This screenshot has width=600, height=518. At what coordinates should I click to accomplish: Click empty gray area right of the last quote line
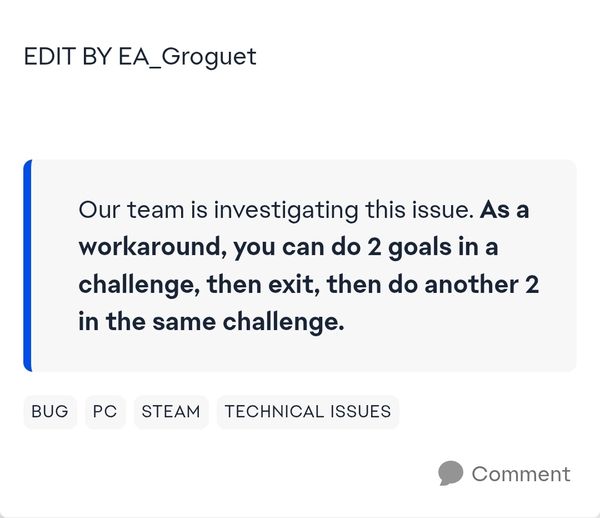click(x=460, y=322)
